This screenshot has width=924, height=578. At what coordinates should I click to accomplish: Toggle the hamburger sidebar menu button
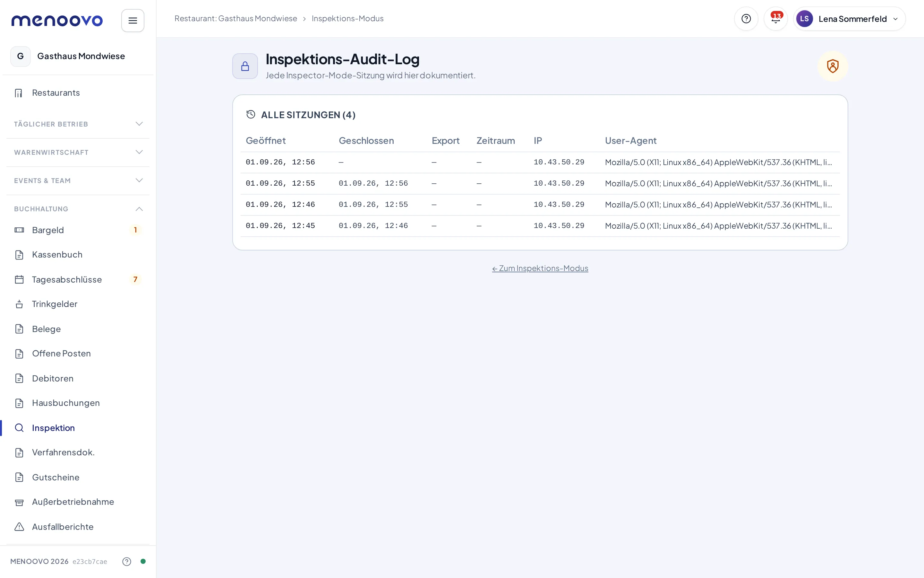point(133,20)
